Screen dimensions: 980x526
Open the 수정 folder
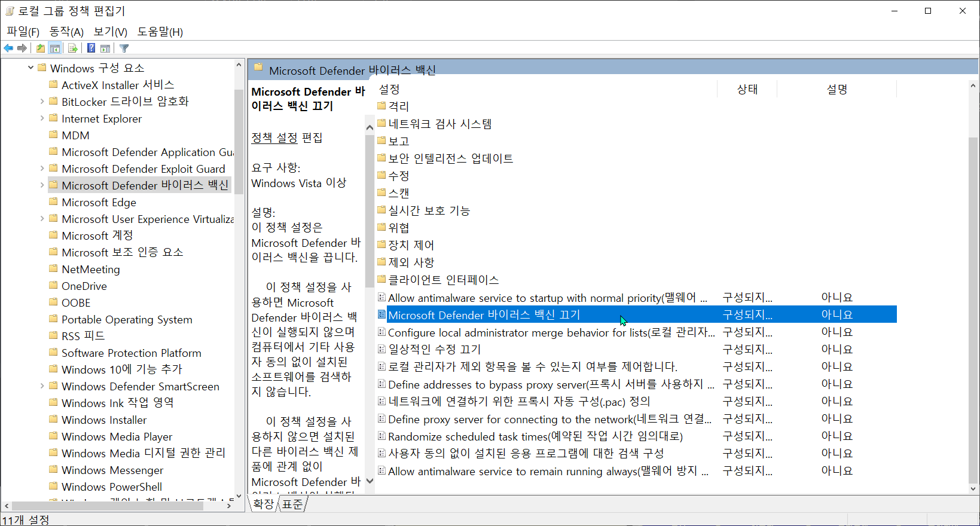393,176
